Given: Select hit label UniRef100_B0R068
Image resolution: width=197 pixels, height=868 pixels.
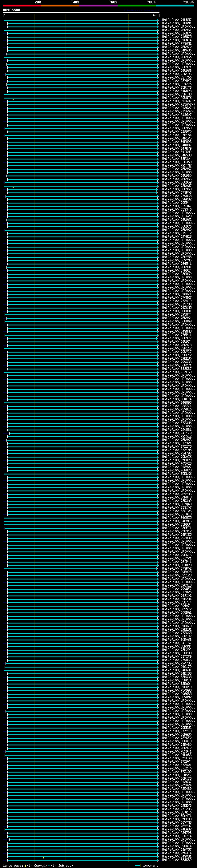Looking at the screenshot, I should [x=177, y=640].
